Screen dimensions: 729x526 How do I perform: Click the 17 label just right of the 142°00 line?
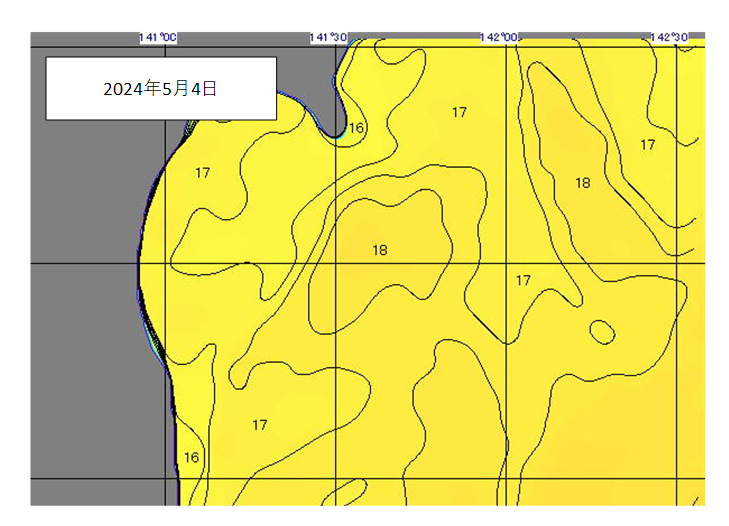click(523, 280)
